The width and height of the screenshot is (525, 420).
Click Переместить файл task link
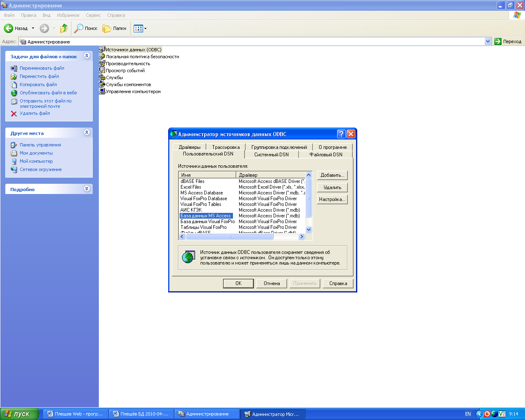coord(39,76)
